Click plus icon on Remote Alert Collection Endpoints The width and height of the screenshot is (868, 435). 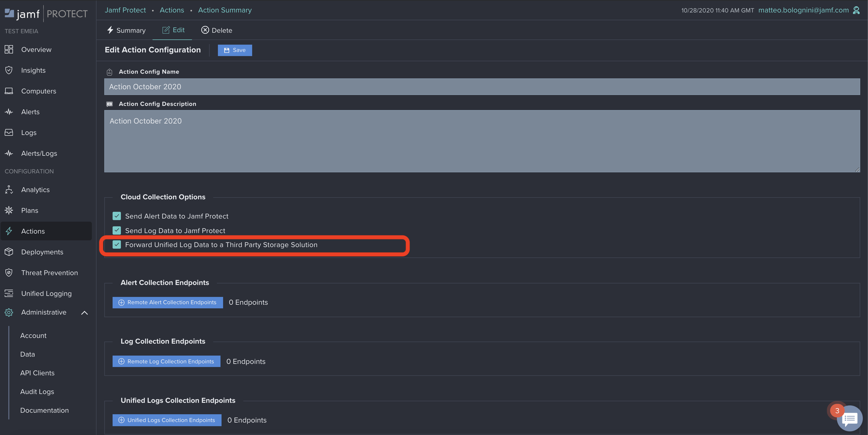tap(121, 302)
